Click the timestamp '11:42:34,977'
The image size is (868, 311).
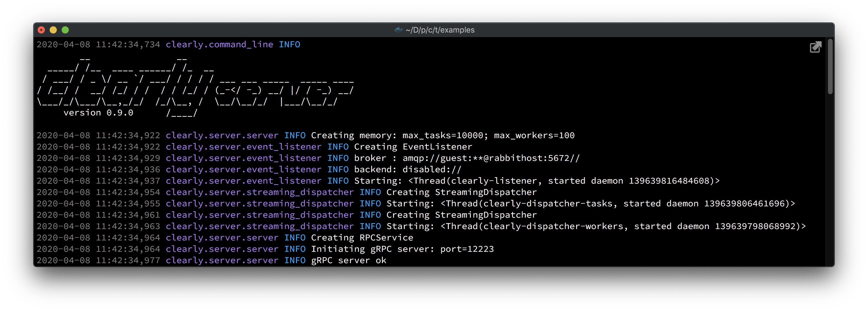(x=128, y=260)
